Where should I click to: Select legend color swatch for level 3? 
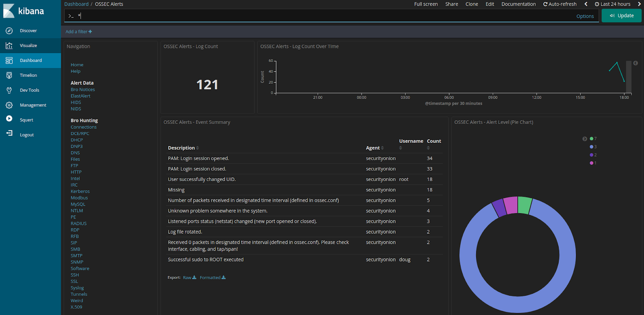click(591, 147)
